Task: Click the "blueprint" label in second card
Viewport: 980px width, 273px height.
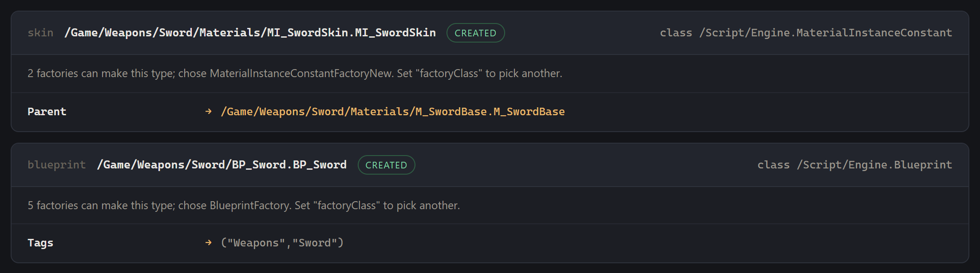Action: click(x=57, y=165)
